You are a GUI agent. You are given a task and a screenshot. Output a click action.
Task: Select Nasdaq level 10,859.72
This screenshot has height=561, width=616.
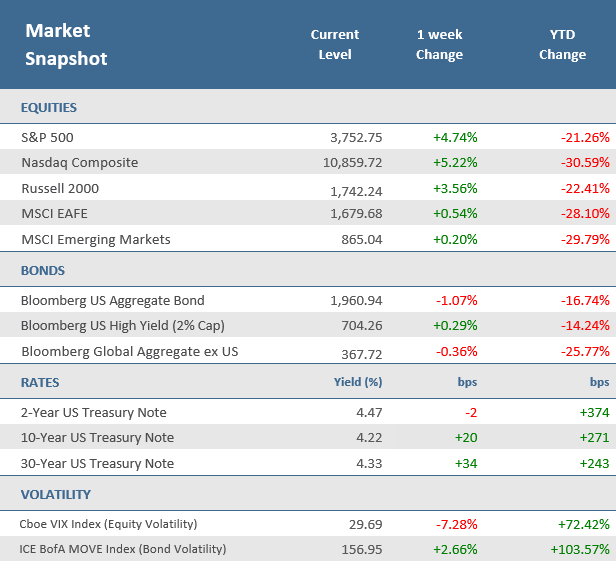(352, 163)
